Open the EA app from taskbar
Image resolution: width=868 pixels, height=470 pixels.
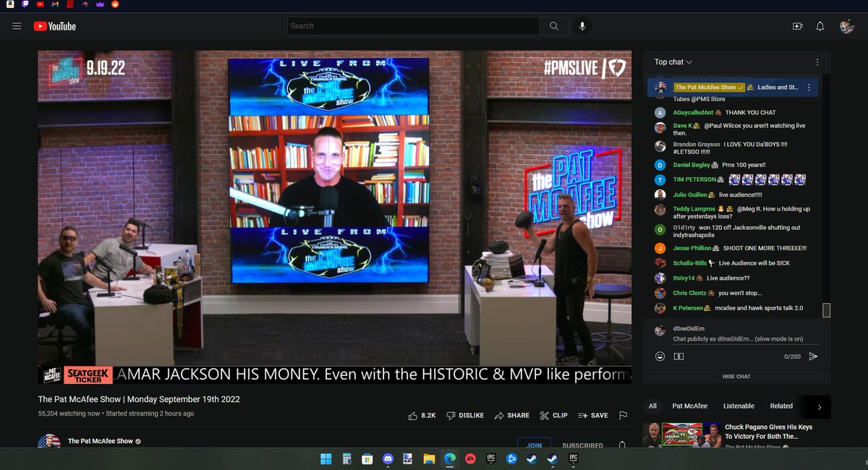[x=470, y=458]
